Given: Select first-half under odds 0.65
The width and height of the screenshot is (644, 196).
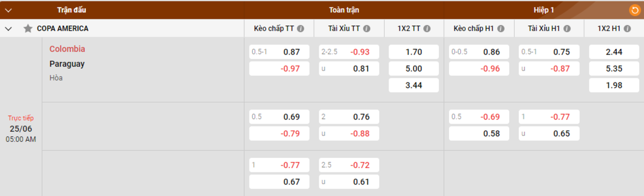Looking at the screenshot, I should click(549, 133).
